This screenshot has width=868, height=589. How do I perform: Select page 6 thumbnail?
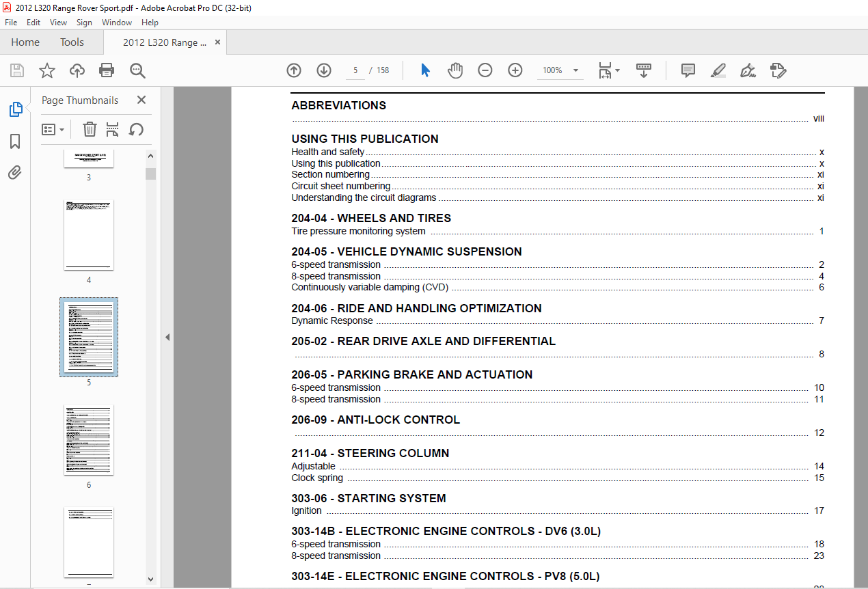coord(89,440)
